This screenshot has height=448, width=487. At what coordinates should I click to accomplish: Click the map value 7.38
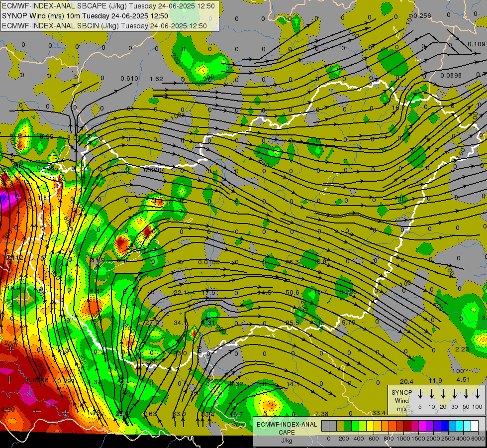pos(321,414)
